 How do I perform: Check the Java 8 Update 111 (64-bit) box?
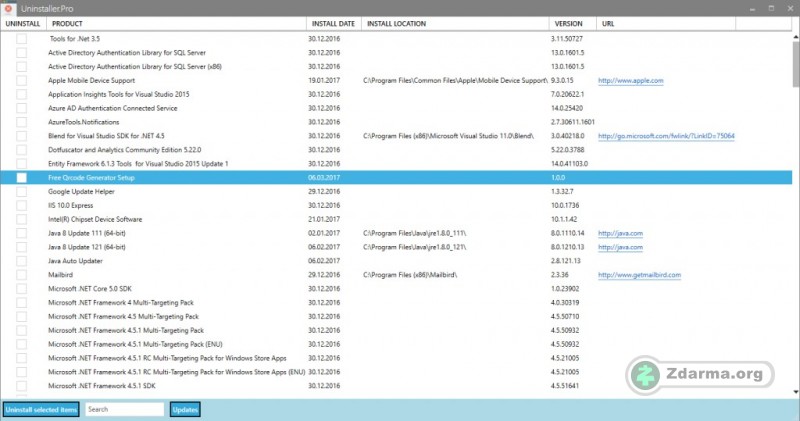click(21, 233)
